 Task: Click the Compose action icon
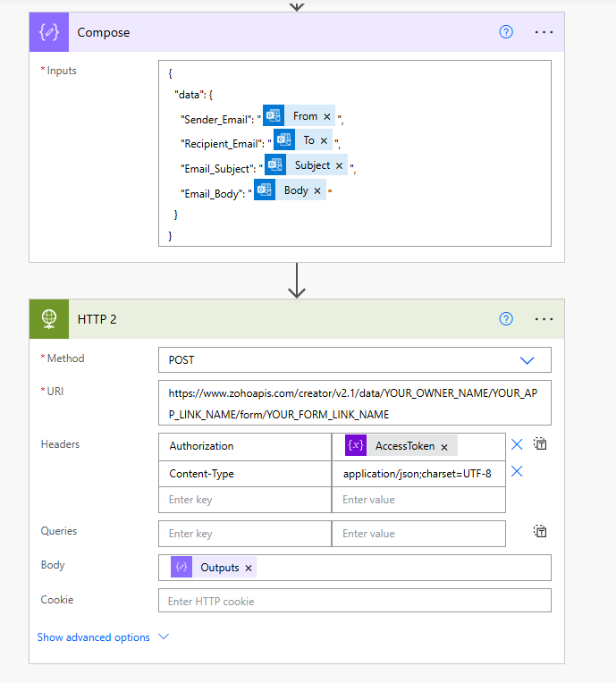tap(49, 32)
